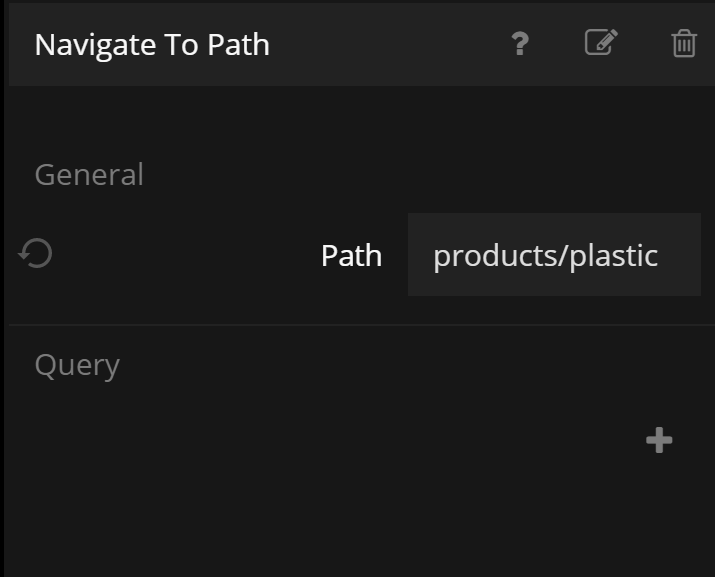
Task: Select the Query section header
Action: (x=77, y=365)
